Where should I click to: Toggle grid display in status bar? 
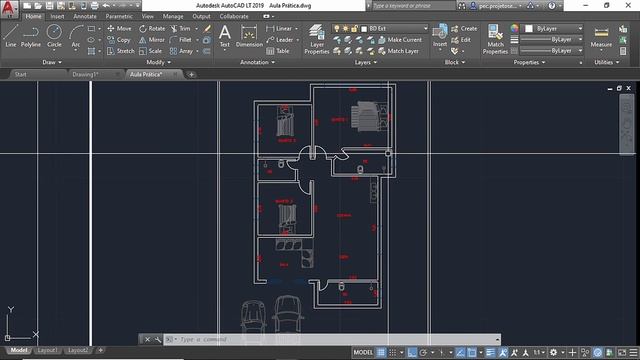pos(381,352)
